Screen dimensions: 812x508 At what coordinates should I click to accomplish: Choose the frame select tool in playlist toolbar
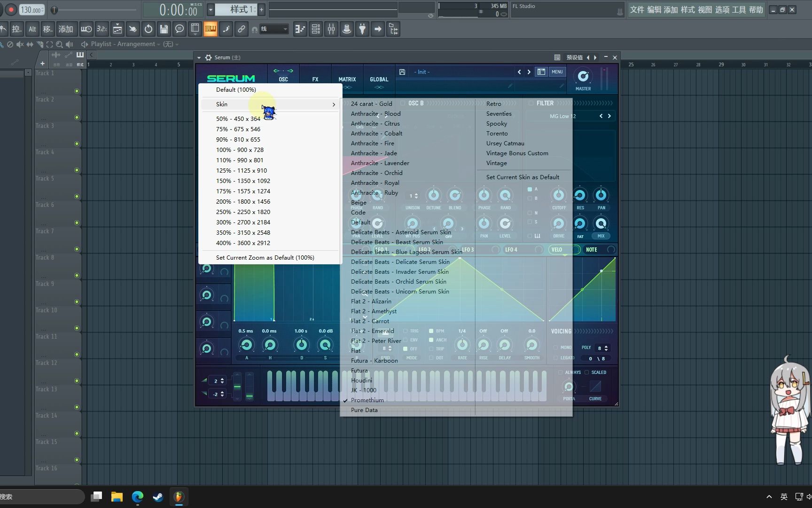[x=49, y=44]
